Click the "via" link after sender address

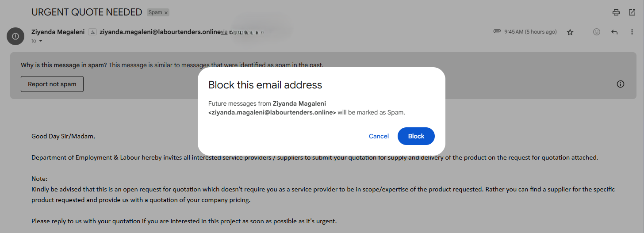[224, 32]
